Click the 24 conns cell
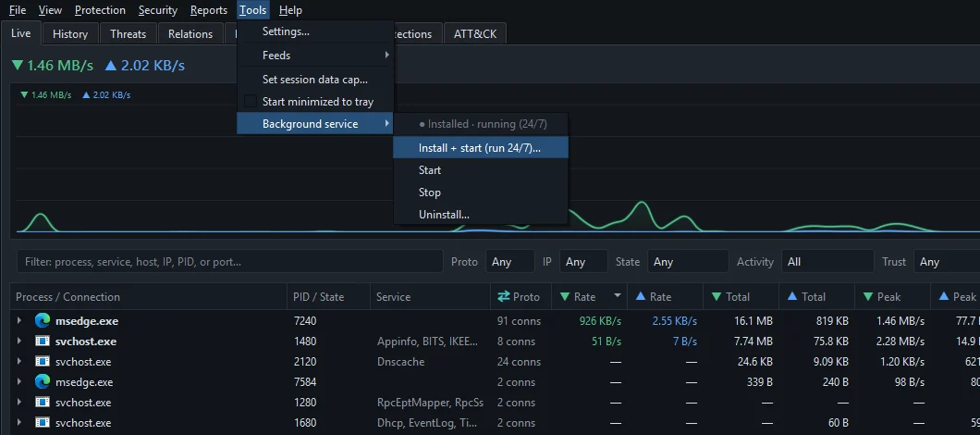The image size is (980, 435). (x=520, y=362)
